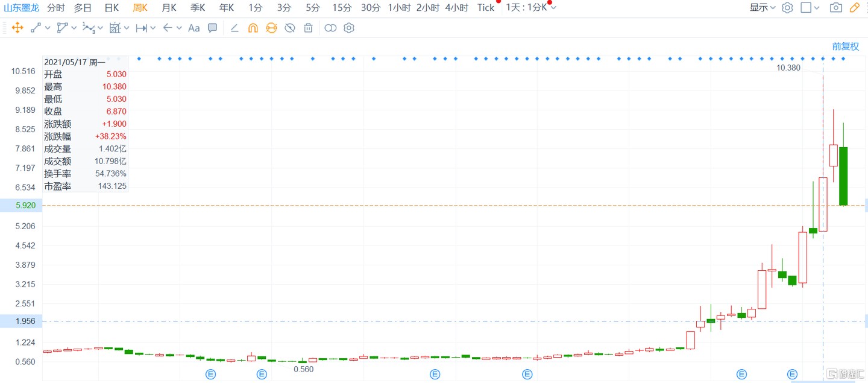
Task: Click the 换手率 54.736% value
Action: click(111, 174)
